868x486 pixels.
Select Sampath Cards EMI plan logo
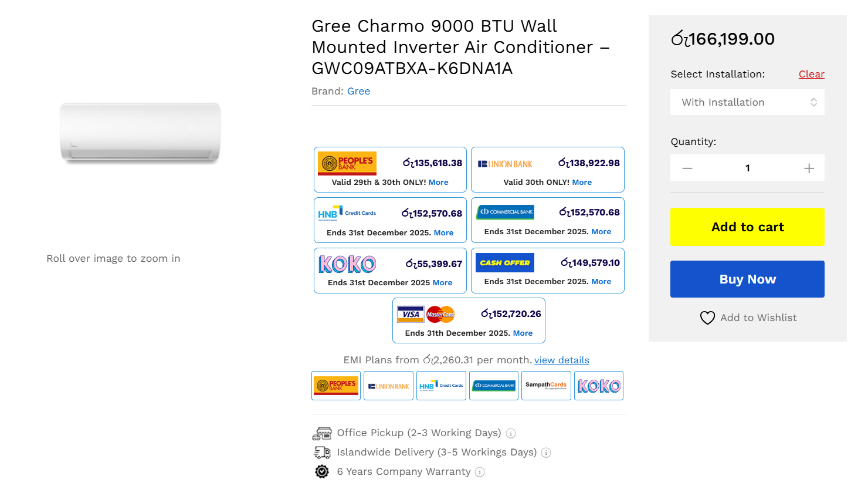546,386
